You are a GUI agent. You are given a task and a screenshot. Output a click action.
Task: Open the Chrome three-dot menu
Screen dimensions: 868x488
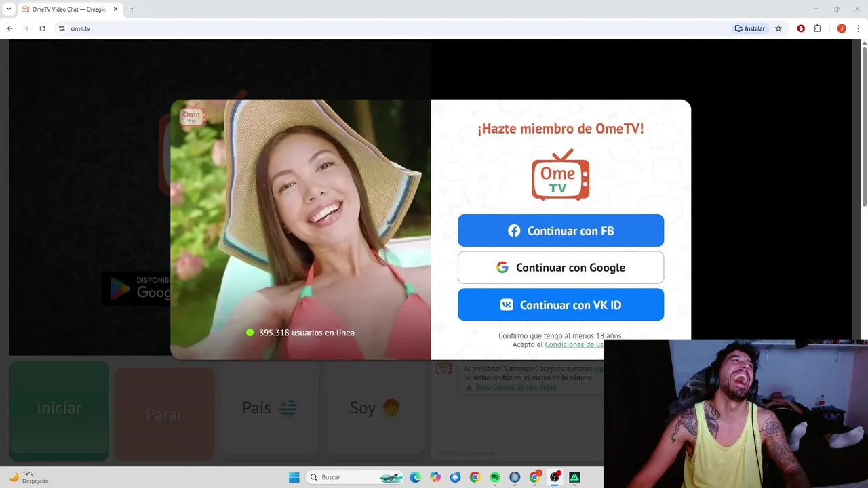[858, 28]
